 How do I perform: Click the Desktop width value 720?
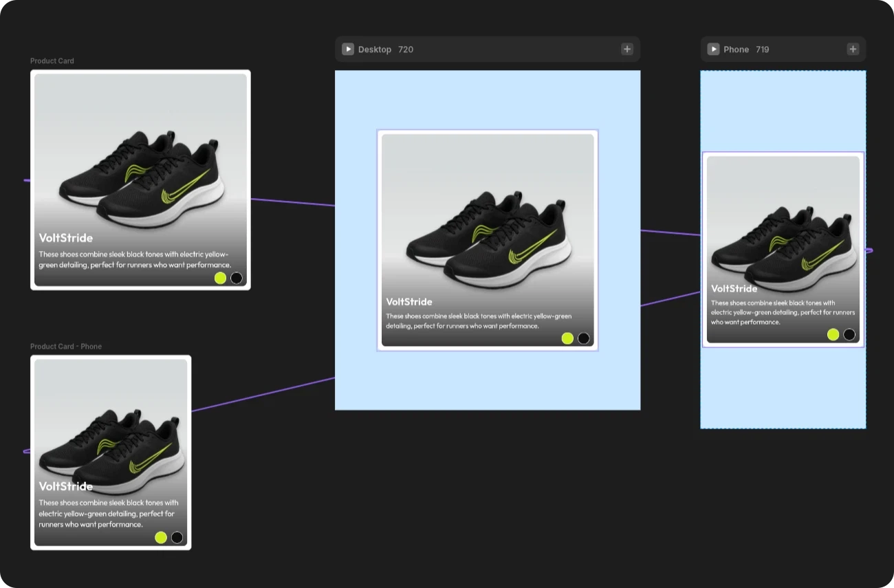coord(406,50)
